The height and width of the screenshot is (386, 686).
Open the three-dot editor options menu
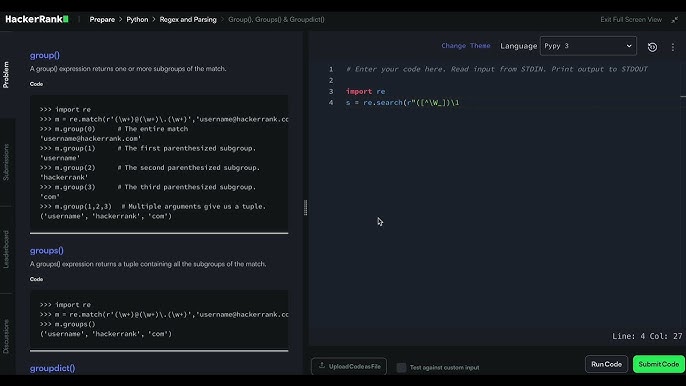(672, 47)
